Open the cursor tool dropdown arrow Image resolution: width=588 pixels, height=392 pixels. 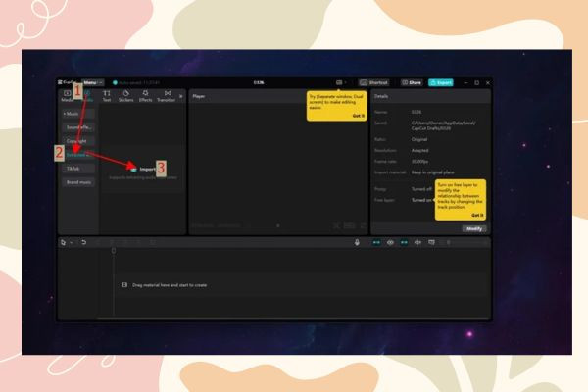pos(72,243)
